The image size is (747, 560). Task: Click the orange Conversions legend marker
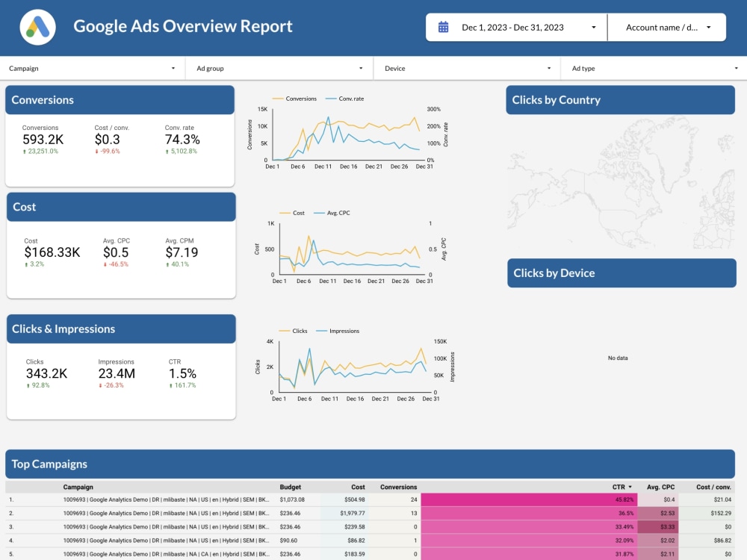tap(277, 98)
